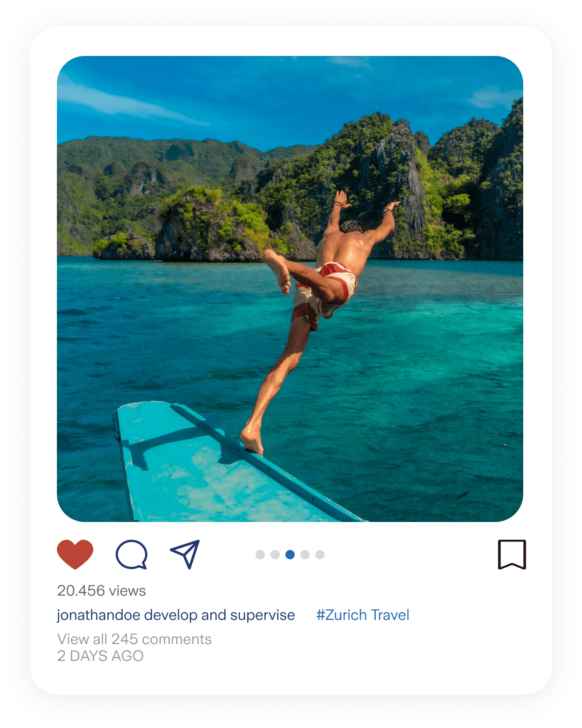The width and height of the screenshot is (582, 728).
Task: Click the "2 DAYS AGO" timestamp
Action: 100,656
